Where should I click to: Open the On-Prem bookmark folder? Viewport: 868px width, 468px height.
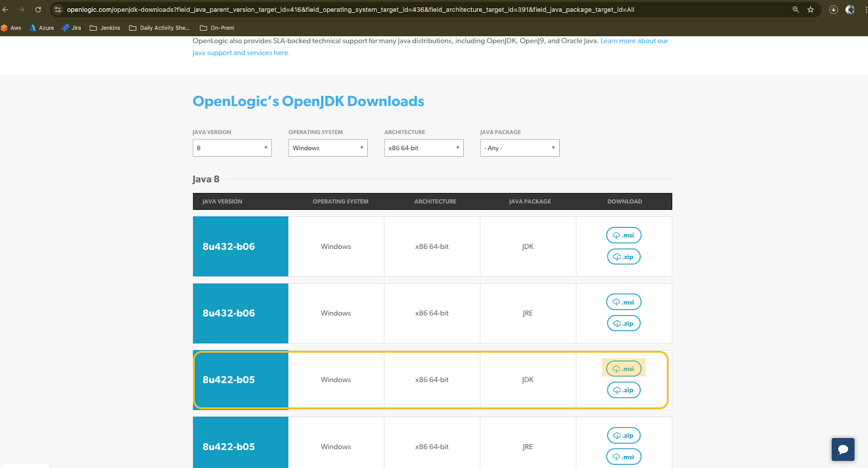click(217, 28)
